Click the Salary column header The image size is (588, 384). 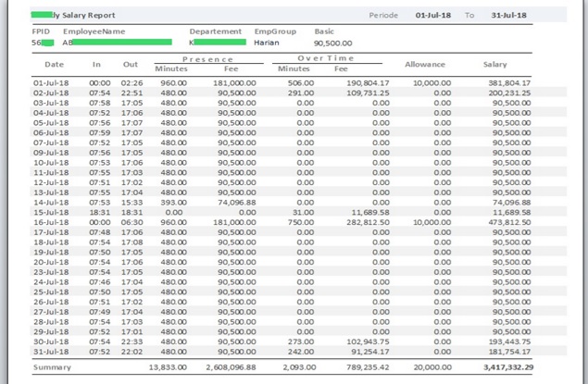pos(494,65)
